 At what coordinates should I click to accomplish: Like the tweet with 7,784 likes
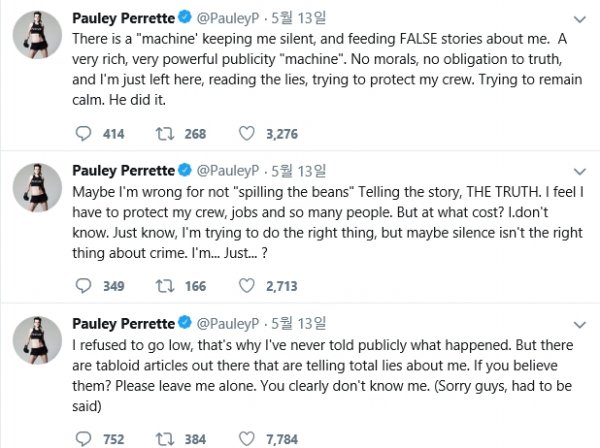coord(248,438)
